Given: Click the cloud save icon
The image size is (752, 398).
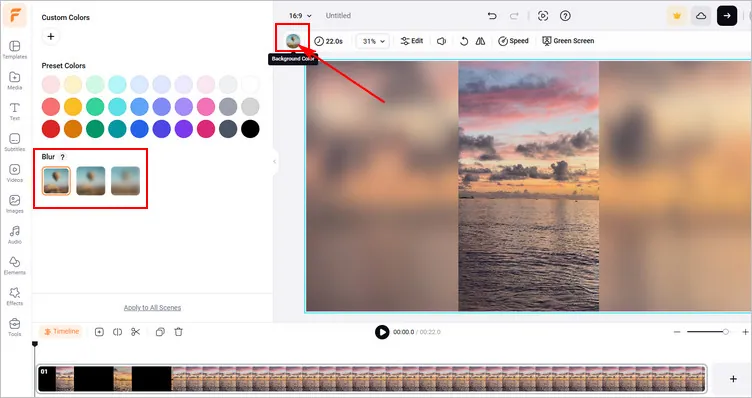Looking at the screenshot, I should point(701,16).
